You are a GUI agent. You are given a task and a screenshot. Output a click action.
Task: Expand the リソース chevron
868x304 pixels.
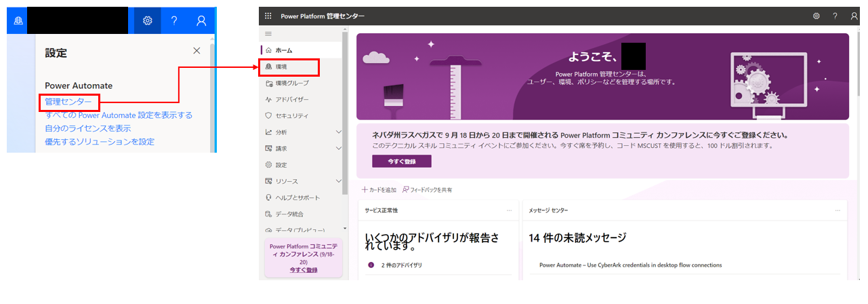[x=339, y=181]
